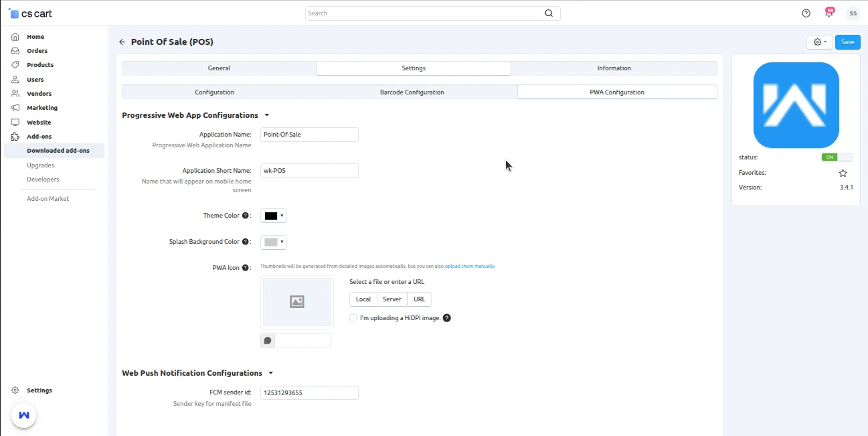The width and height of the screenshot is (868, 436).
Task: Switch to the Barcode Configuration tab
Action: pyautogui.click(x=412, y=92)
